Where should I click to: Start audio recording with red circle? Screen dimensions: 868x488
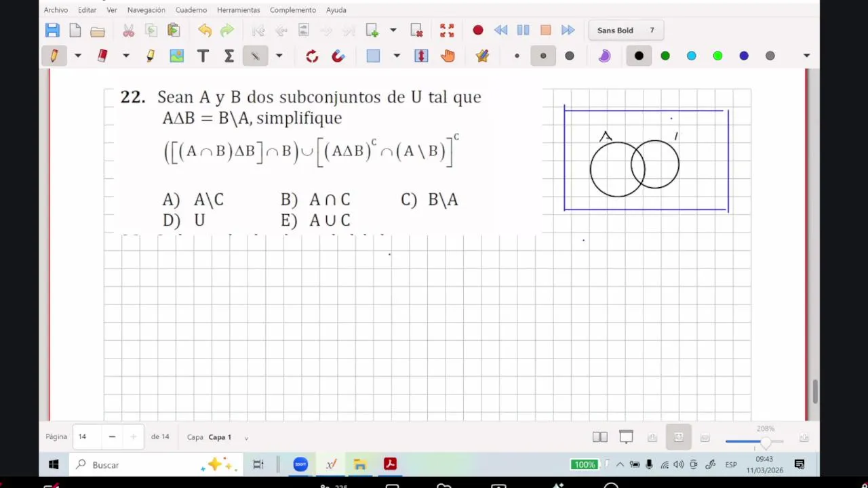(478, 30)
